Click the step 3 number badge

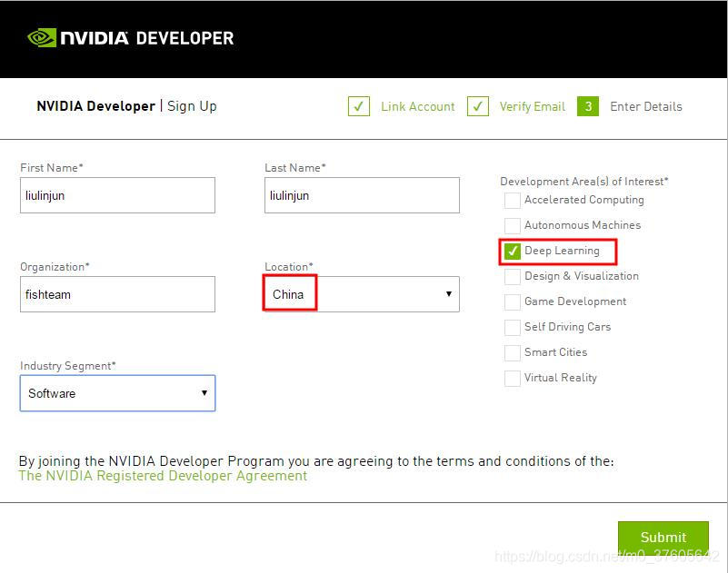[588, 107]
